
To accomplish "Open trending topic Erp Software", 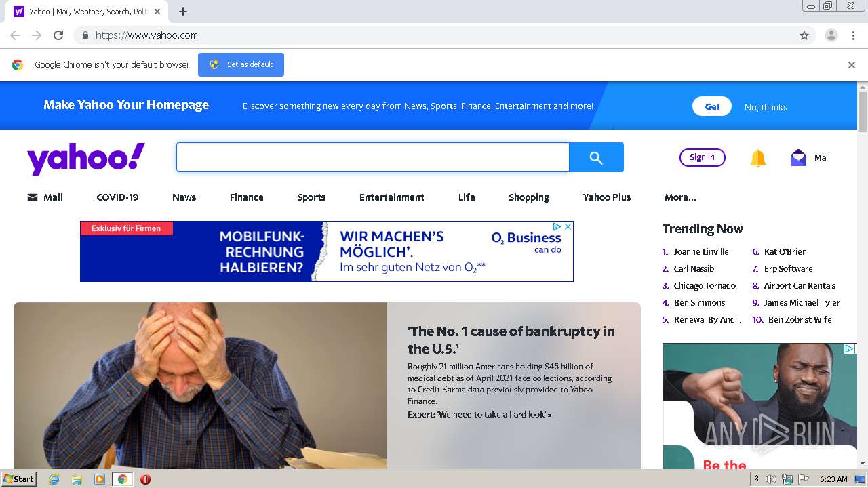I will (x=788, y=268).
